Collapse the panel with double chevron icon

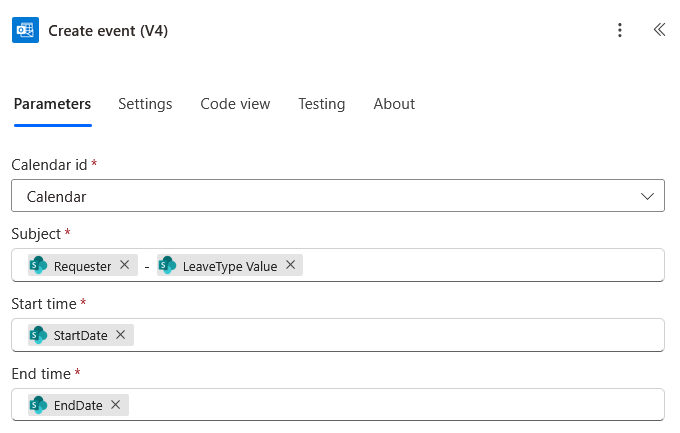pyautogui.click(x=659, y=30)
